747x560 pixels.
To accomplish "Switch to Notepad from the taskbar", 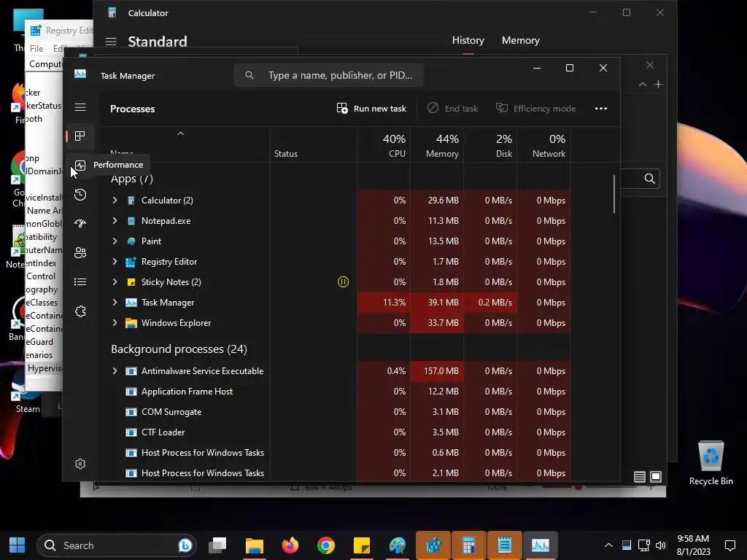I will 505,545.
